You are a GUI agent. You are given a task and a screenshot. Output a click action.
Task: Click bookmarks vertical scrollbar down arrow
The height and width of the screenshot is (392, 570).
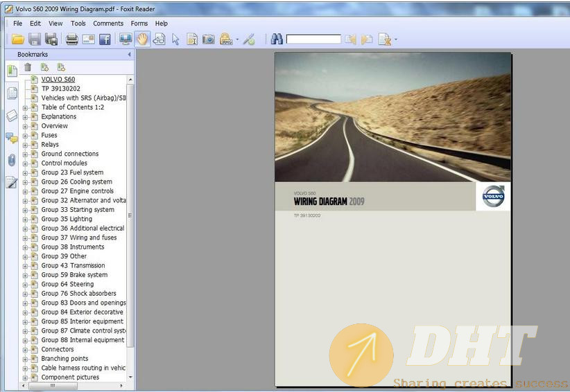pyautogui.click(x=130, y=377)
